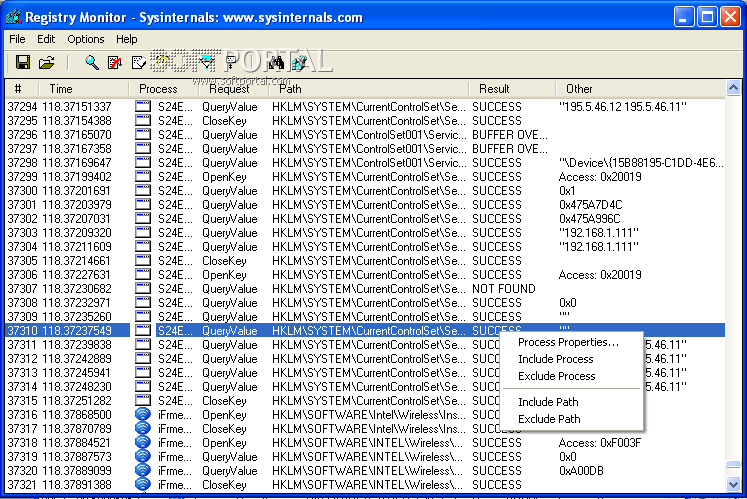Toggle capture with the magnifying glass icon
The width and height of the screenshot is (747, 499).
tap(91, 62)
